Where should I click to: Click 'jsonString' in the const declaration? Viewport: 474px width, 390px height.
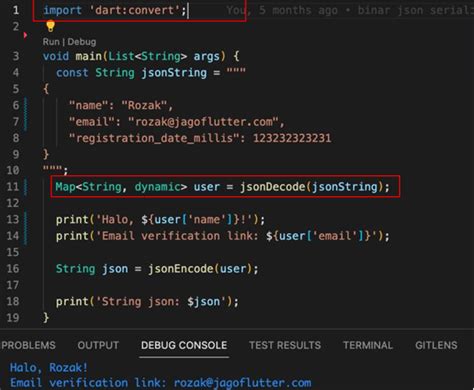pos(174,73)
